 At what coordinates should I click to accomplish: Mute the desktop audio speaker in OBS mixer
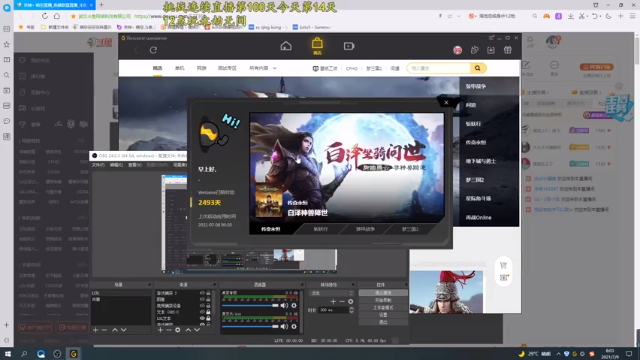pyautogui.click(x=284, y=305)
